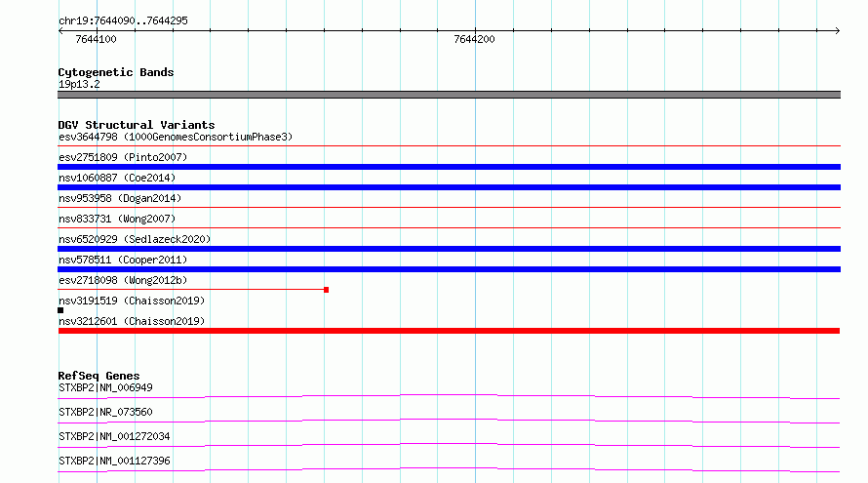Open transcript STXBP2|NM_001127396

(114, 461)
